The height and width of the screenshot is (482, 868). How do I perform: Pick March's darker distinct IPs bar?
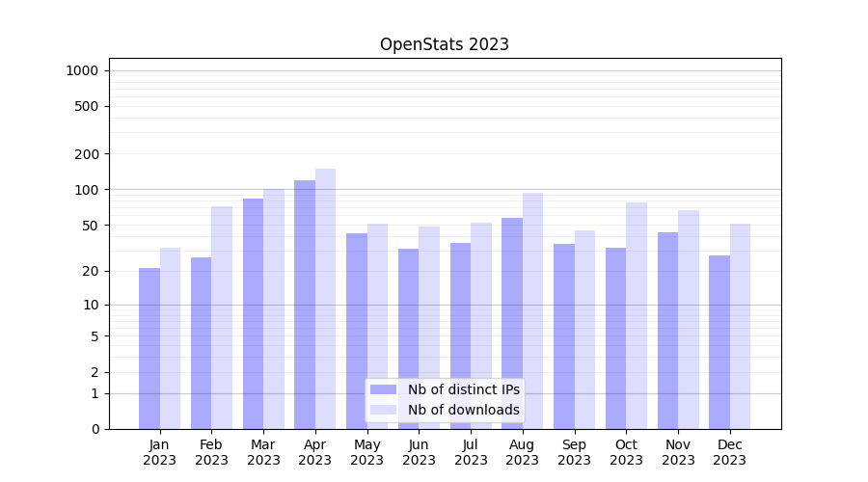tap(253, 313)
